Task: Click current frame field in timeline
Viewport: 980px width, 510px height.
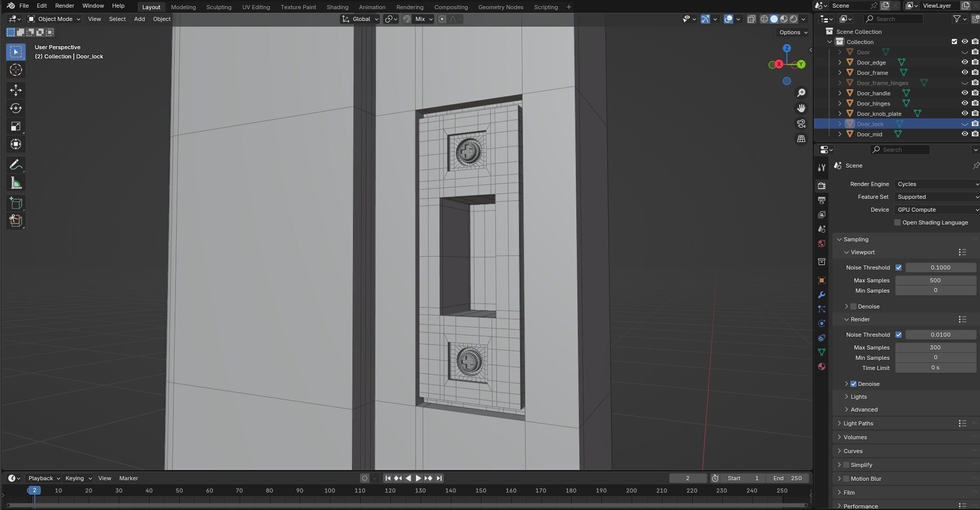Action: 688,478
